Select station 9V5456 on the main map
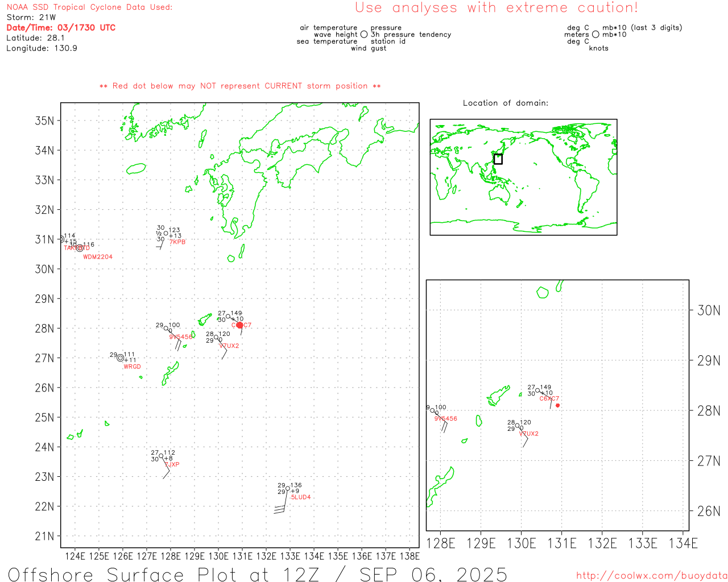The height and width of the screenshot is (582, 728). point(181,337)
